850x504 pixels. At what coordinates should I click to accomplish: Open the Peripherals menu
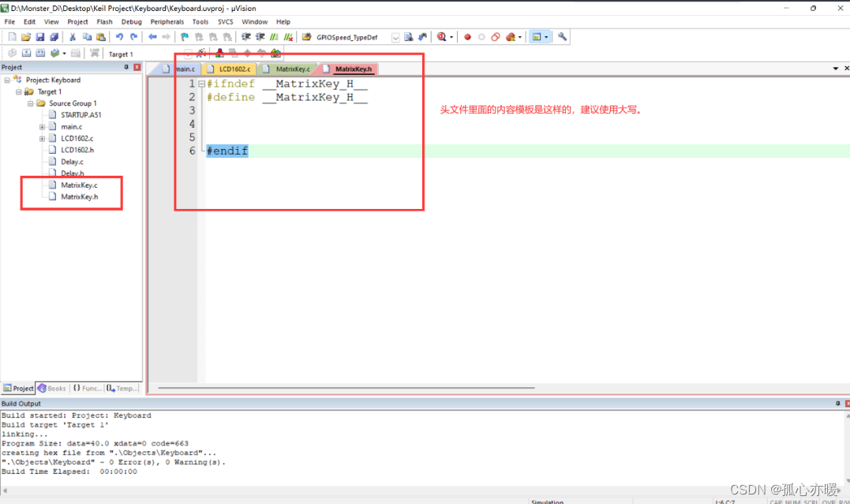(167, 21)
